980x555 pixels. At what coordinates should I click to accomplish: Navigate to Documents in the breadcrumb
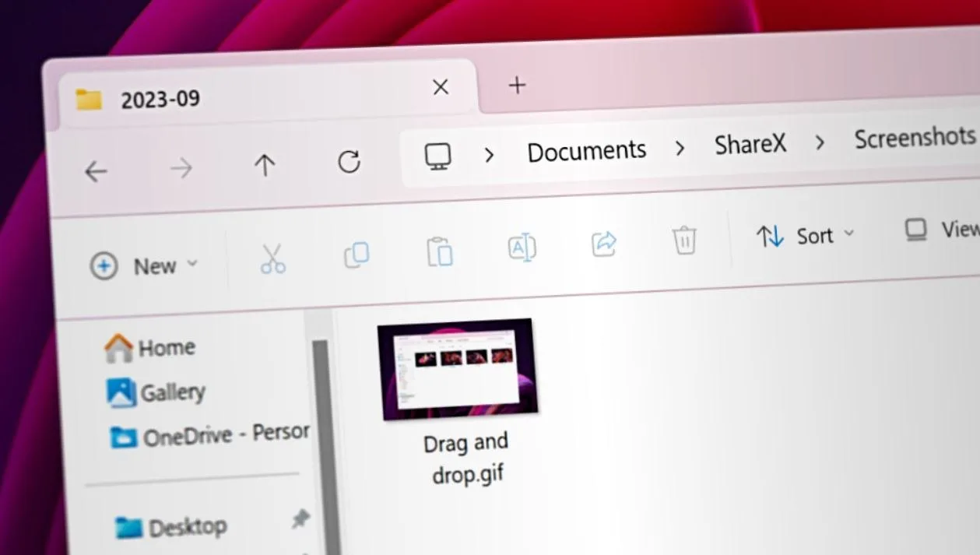click(x=587, y=150)
